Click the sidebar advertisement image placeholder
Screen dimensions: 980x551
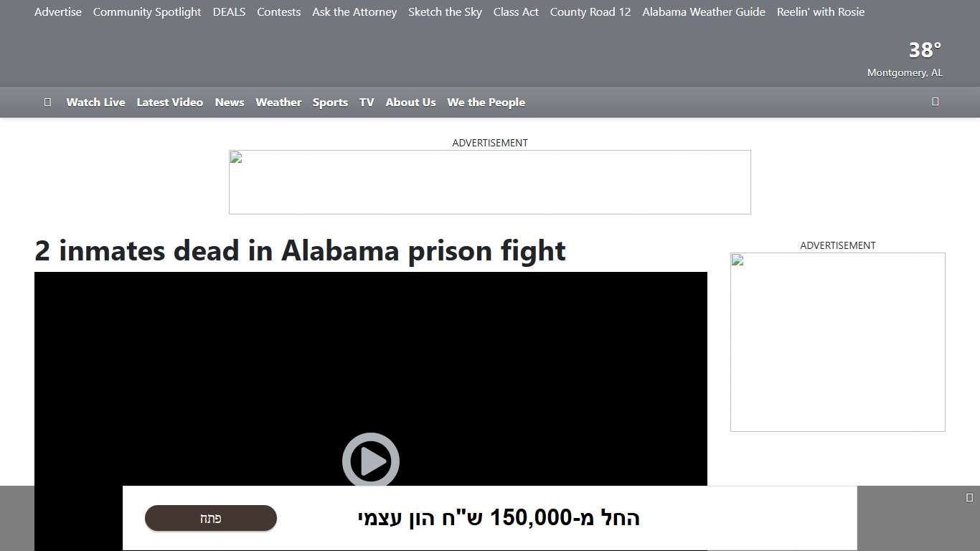(x=737, y=261)
